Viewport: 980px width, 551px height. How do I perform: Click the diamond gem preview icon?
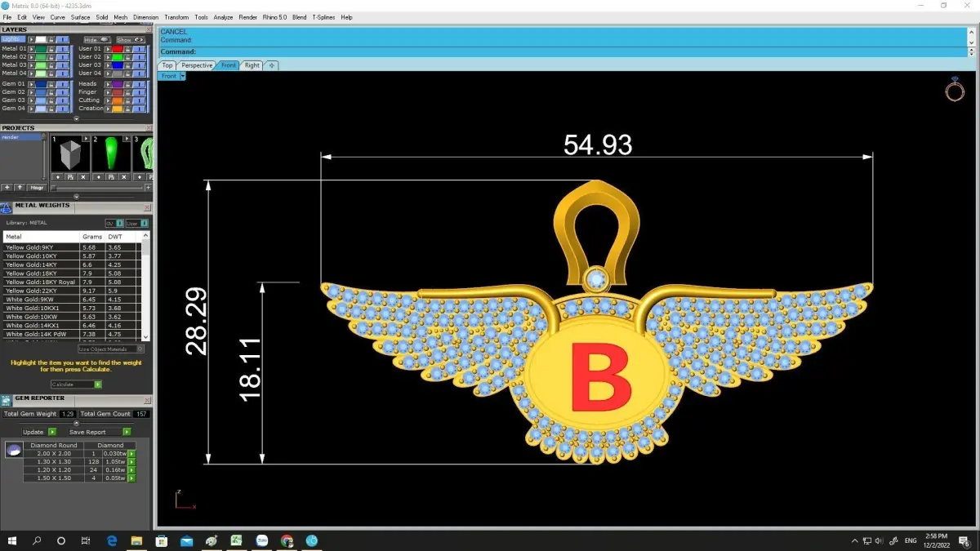pos(14,450)
